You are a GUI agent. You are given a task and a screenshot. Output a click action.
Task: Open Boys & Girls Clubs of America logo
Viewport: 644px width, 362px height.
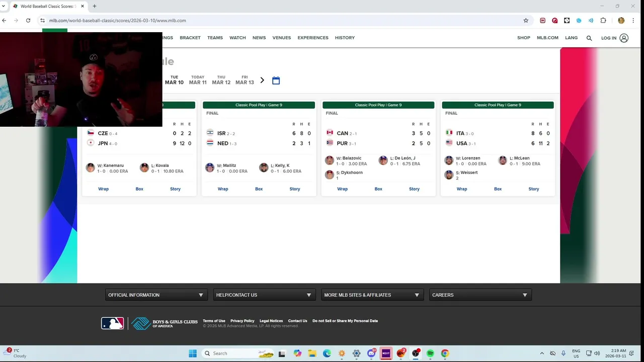tap(165, 323)
